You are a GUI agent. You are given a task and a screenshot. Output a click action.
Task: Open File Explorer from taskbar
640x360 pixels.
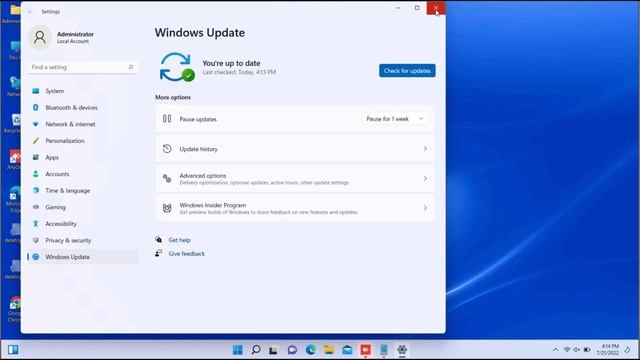(x=329, y=350)
